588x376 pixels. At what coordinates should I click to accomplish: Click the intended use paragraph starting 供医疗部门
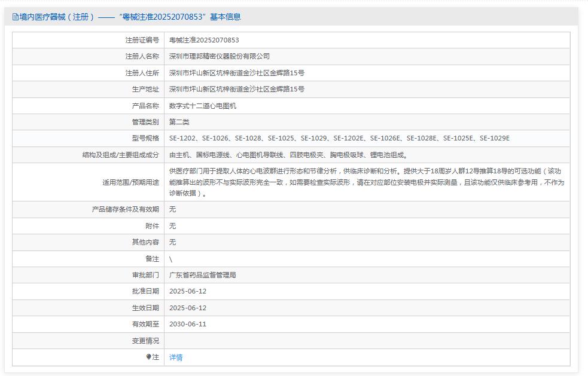(366, 182)
